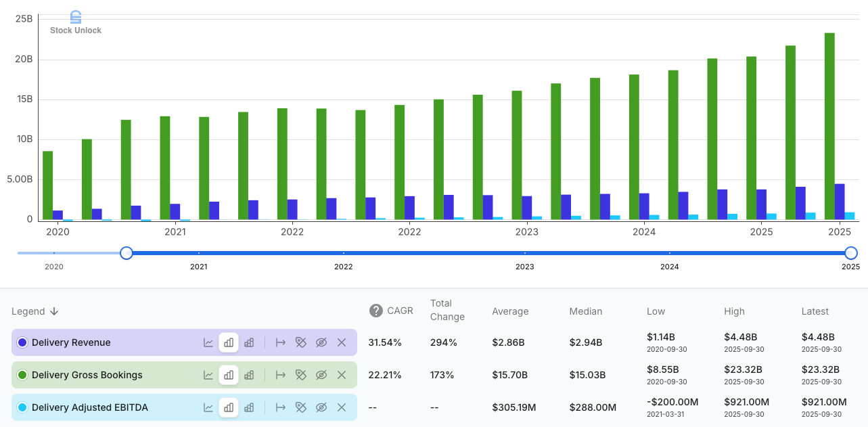Toggle the label tag icon for Delivery Gross Bookings
The height and width of the screenshot is (427, 868).
301,375
